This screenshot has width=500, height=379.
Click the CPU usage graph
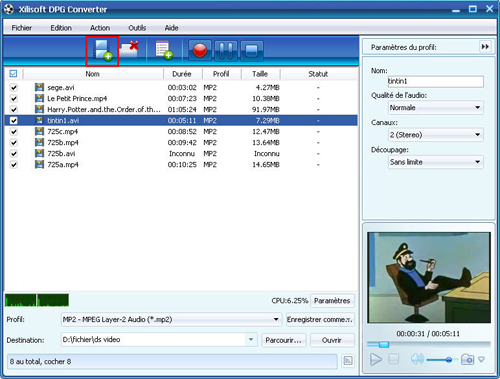pyautogui.click(x=37, y=300)
